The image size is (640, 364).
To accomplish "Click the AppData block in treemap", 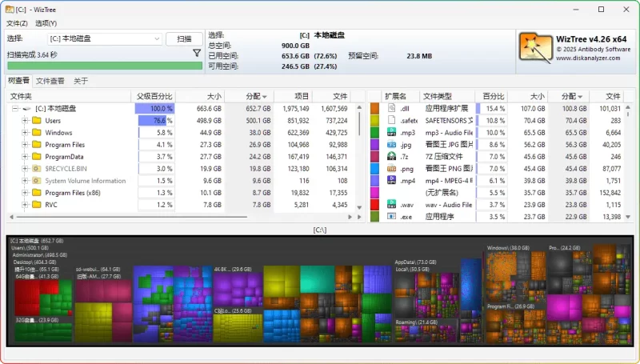I will (429, 302).
